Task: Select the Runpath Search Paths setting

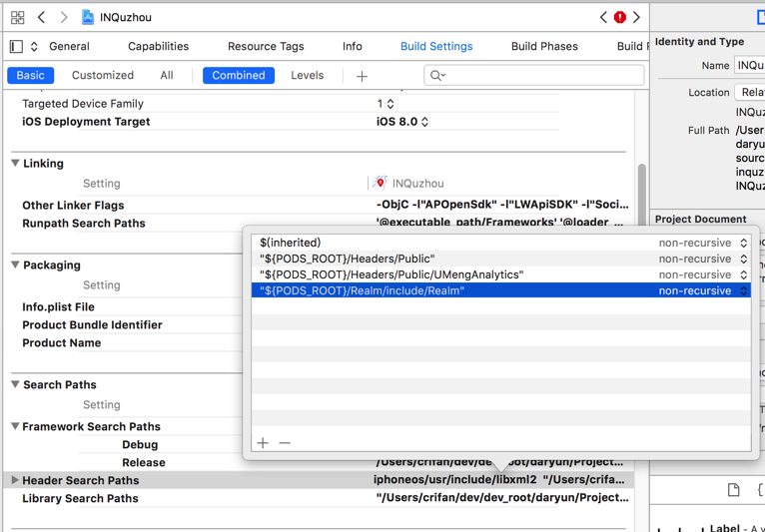Action: pyautogui.click(x=84, y=224)
